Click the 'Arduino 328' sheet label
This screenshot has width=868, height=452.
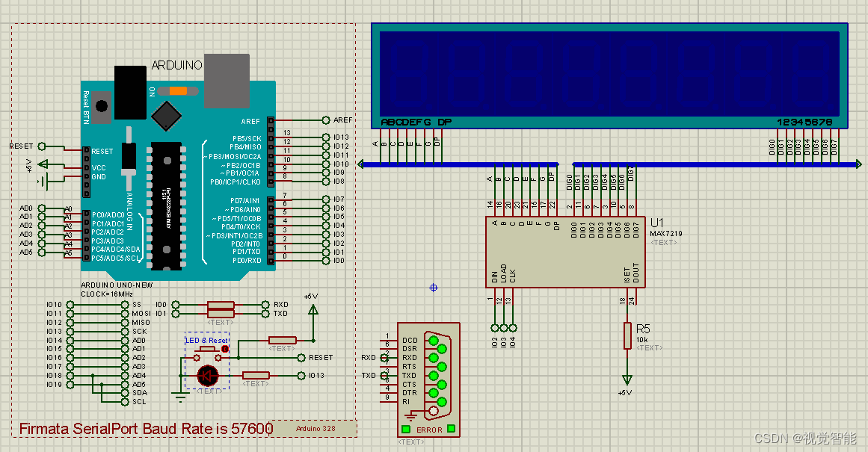(x=316, y=429)
